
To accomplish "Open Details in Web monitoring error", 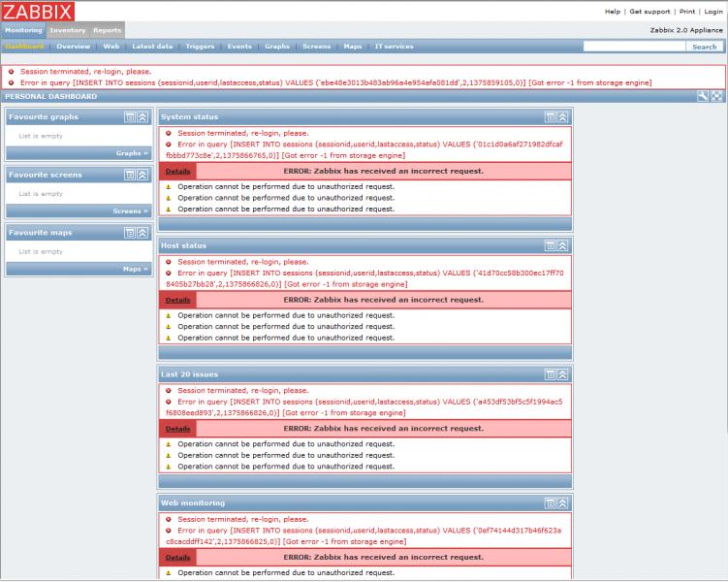I will (177, 558).
